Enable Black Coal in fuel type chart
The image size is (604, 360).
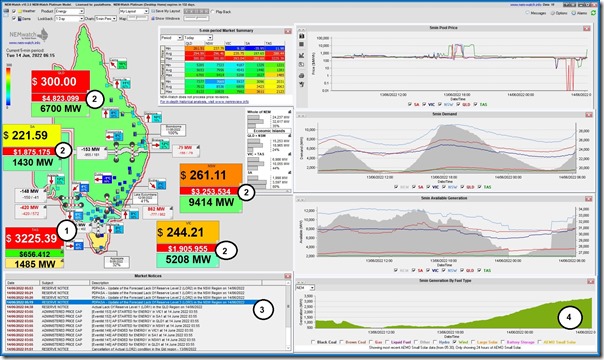coord(314,342)
